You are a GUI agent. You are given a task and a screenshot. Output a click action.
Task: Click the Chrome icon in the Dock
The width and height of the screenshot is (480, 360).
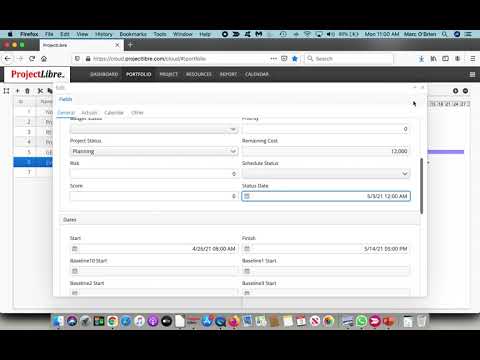(x=113, y=321)
